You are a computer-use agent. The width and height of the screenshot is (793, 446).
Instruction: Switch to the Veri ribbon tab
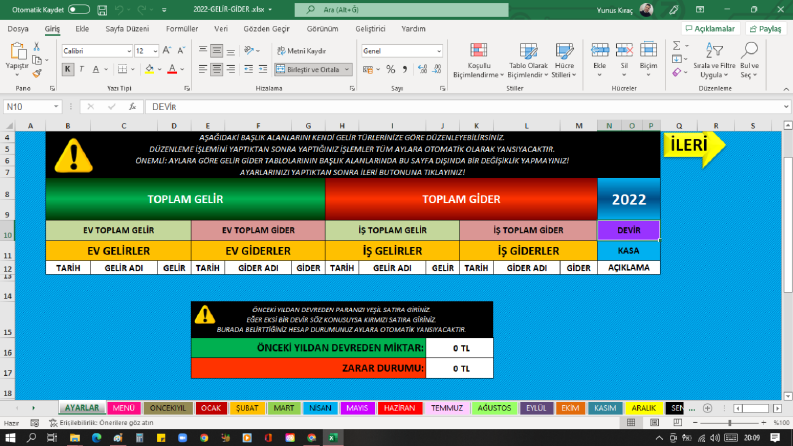(221, 29)
